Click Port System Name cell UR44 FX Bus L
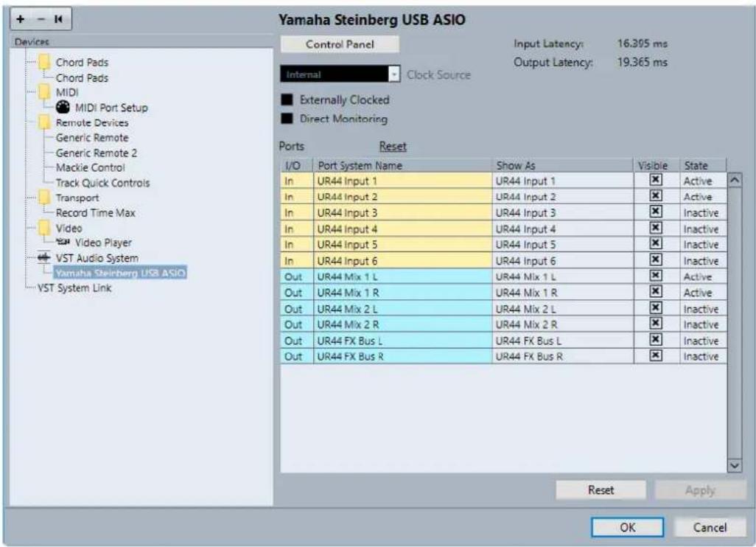 [402, 341]
